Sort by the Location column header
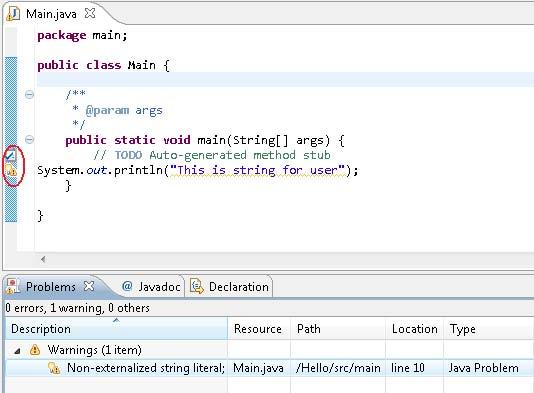534x393 pixels. click(414, 329)
